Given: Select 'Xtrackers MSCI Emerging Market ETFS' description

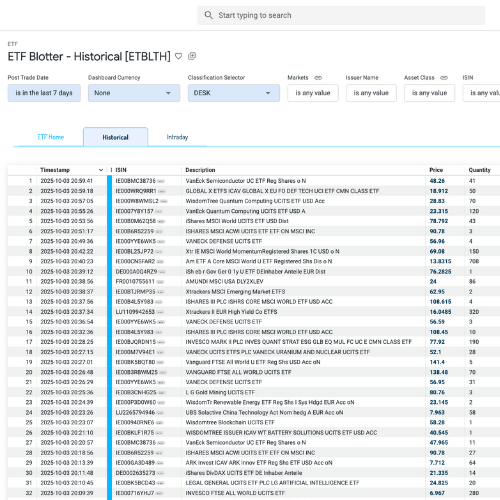Looking at the screenshot, I should click(235, 292).
